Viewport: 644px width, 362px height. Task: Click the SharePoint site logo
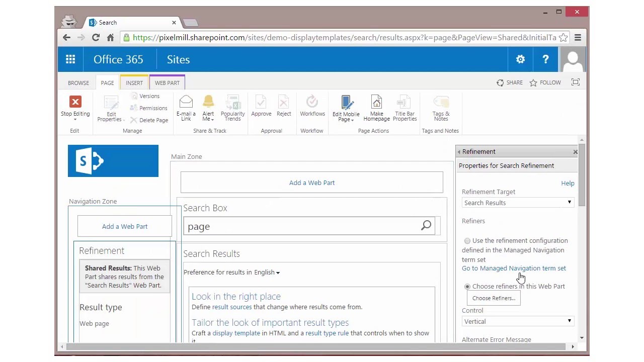click(113, 161)
